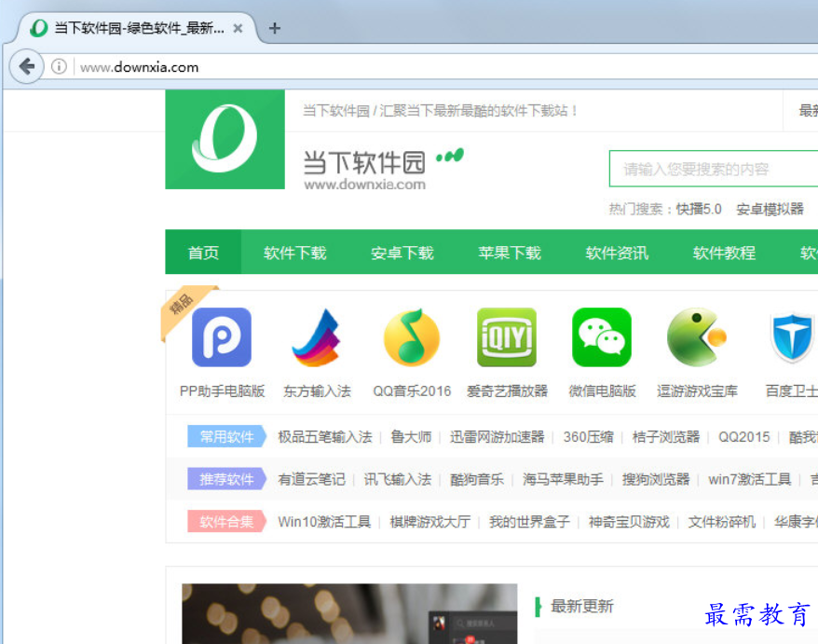Click the green WeChat 微信 icon
Image resolution: width=818 pixels, height=644 pixels.
pos(602,337)
